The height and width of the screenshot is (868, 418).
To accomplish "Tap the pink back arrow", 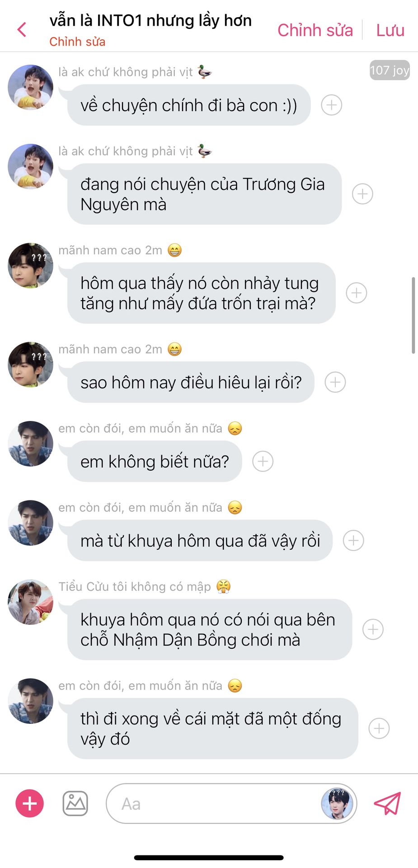I will coord(22,30).
